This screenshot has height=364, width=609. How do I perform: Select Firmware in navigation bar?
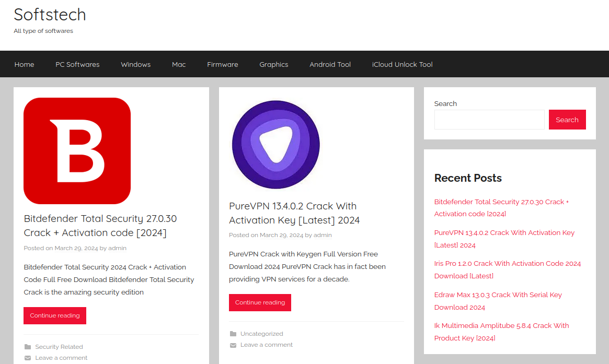(222, 64)
